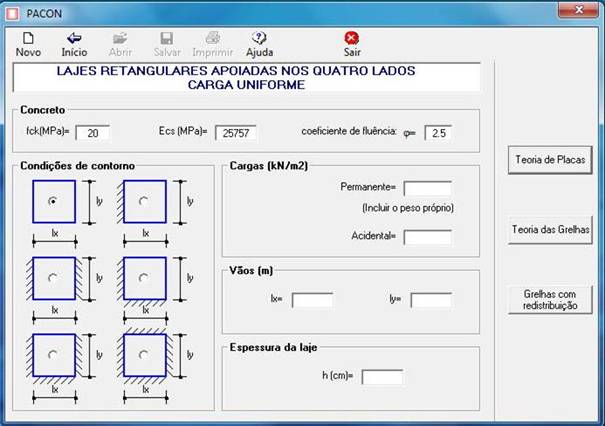
Task: Open the Ajuda help icon
Action: [259, 39]
